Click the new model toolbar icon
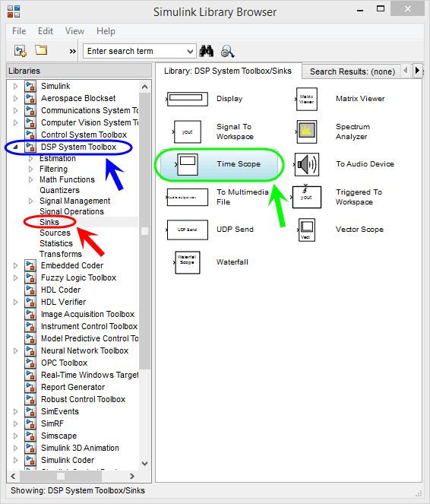 coord(21,51)
